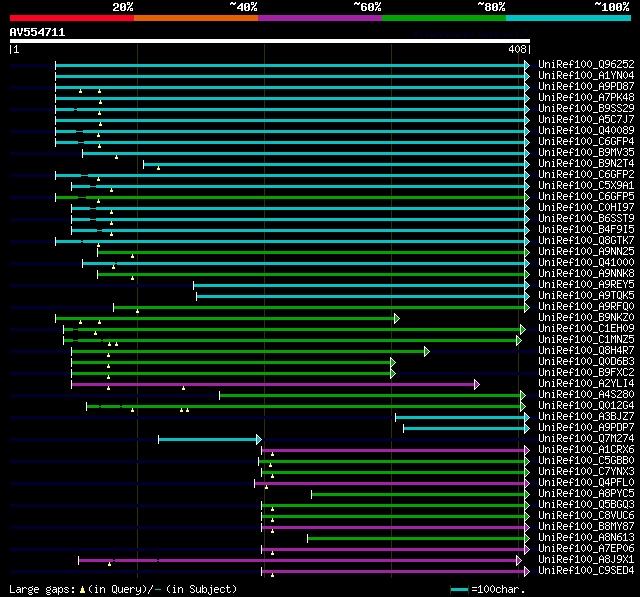This screenshot has width=640, height=597.
Task: Click the white AV554711 query sequence bar
Action: point(270,41)
